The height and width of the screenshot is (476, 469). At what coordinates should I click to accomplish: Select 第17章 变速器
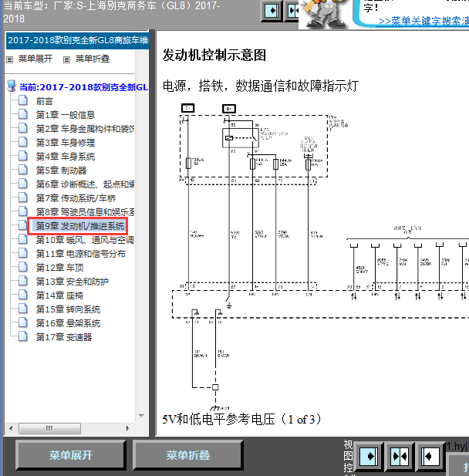64,337
